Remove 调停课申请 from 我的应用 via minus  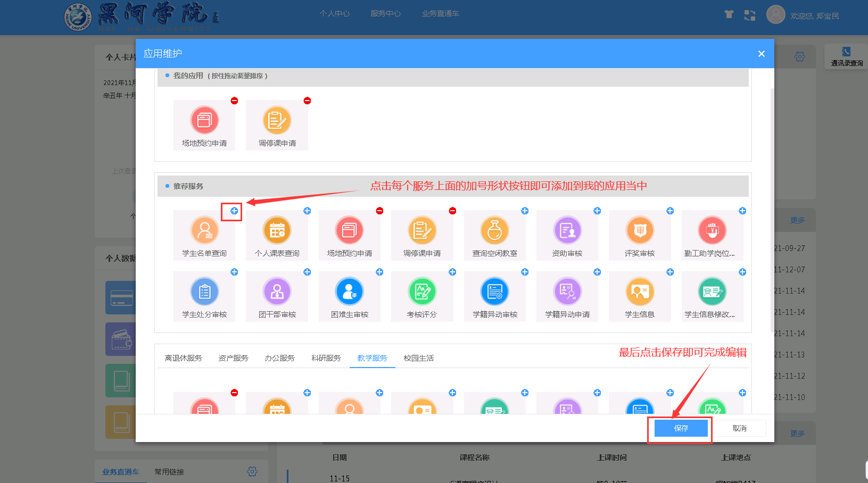(x=307, y=101)
